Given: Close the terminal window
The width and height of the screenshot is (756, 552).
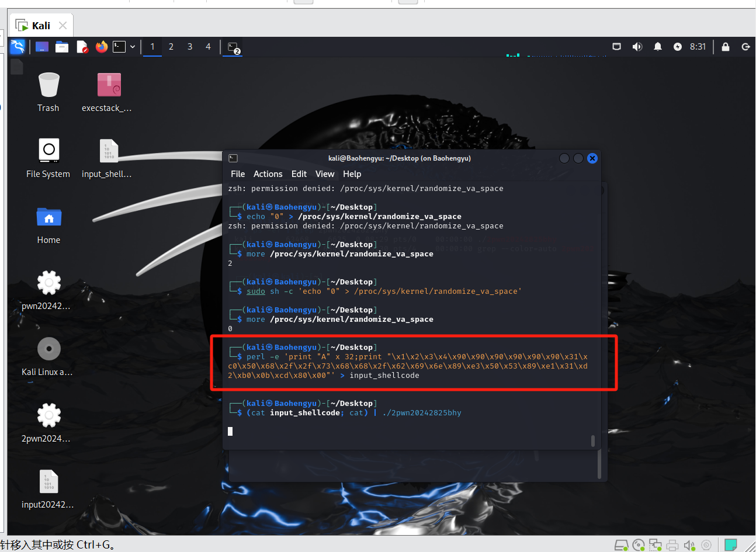Looking at the screenshot, I should coord(592,158).
